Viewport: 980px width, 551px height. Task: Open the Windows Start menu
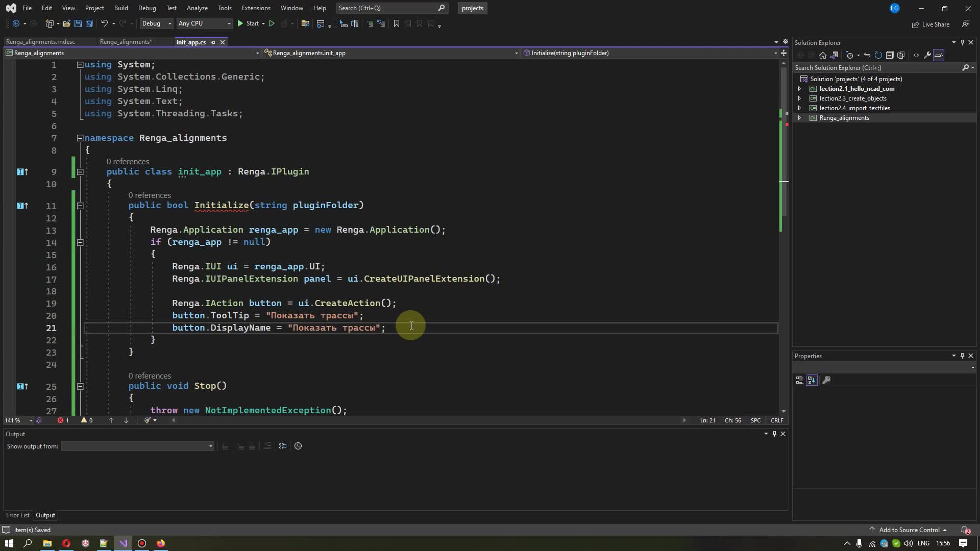click(x=9, y=543)
